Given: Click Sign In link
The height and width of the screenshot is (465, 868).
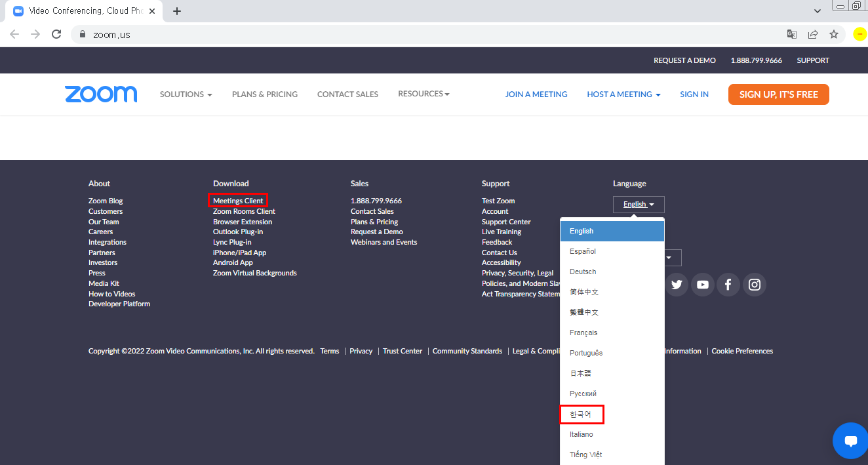Looking at the screenshot, I should [x=694, y=94].
